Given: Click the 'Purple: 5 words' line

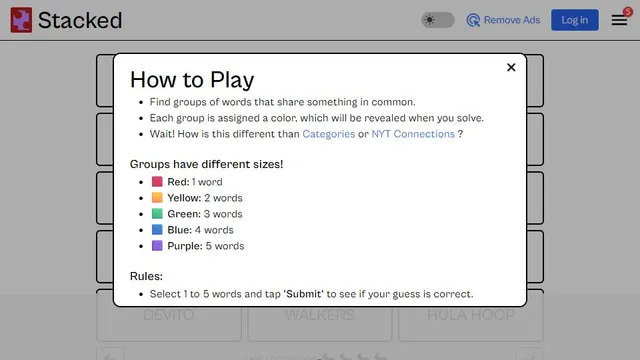Looking at the screenshot, I should pyautogui.click(x=206, y=246).
